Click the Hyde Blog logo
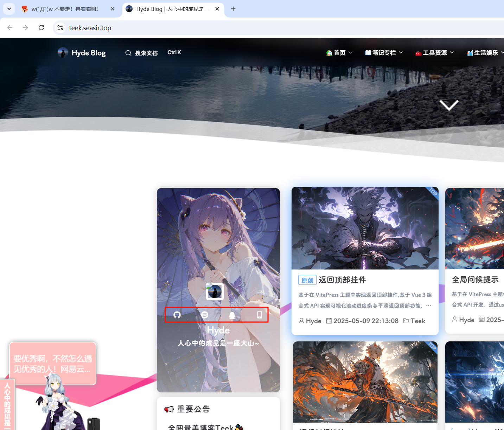 82,53
